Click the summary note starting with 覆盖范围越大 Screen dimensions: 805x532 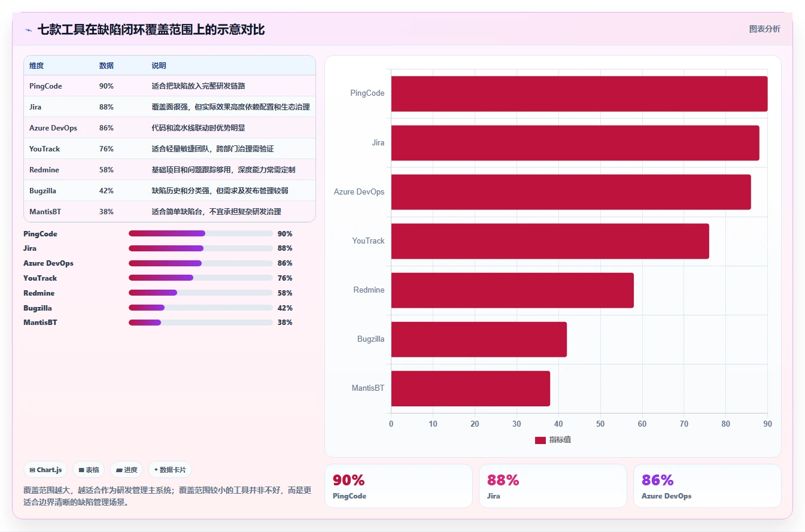coord(168,496)
